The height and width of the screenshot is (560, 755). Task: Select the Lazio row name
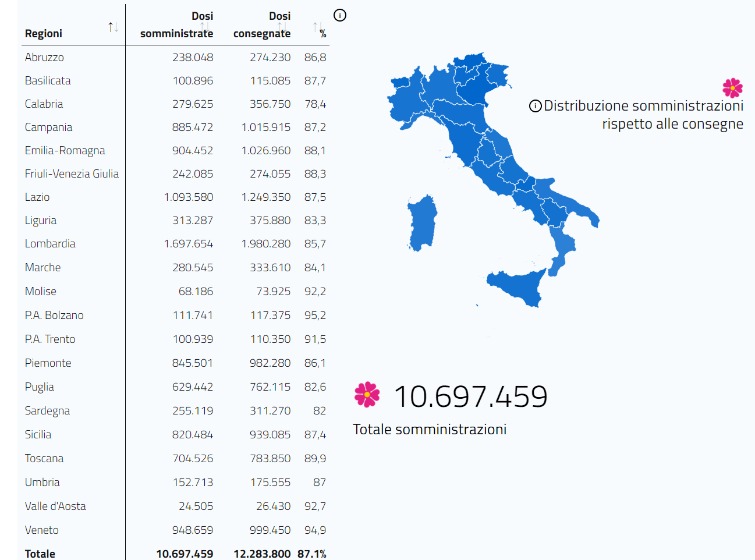point(37,197)
